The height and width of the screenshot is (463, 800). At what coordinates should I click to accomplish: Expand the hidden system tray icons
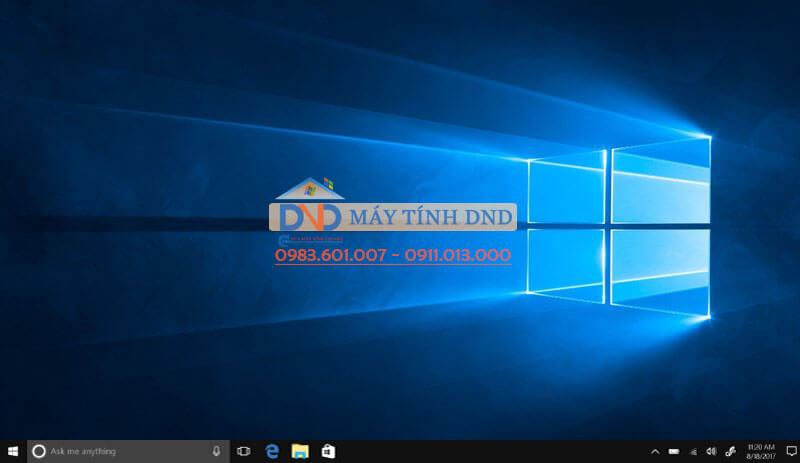[x=655, y=452]
